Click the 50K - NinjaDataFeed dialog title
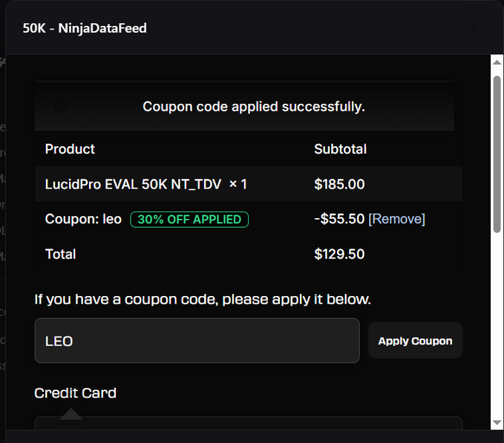 pyautogui.click(x=85, y=28)
